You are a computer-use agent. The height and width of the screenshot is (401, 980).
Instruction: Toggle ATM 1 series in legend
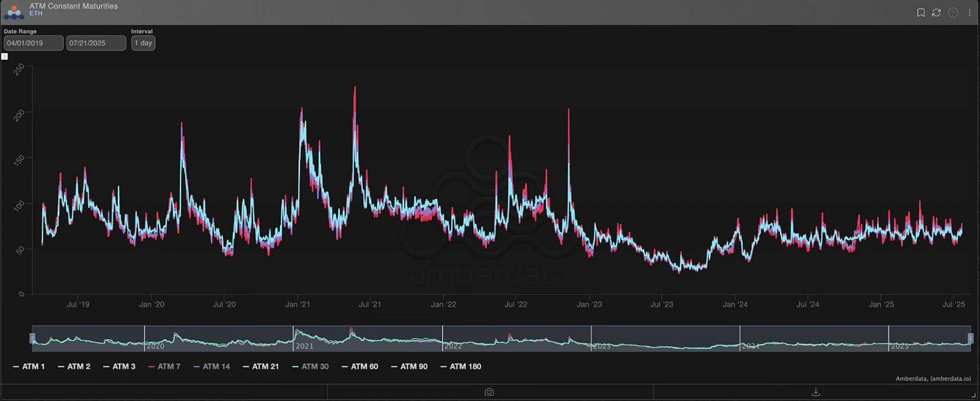[x=30, y=367]
